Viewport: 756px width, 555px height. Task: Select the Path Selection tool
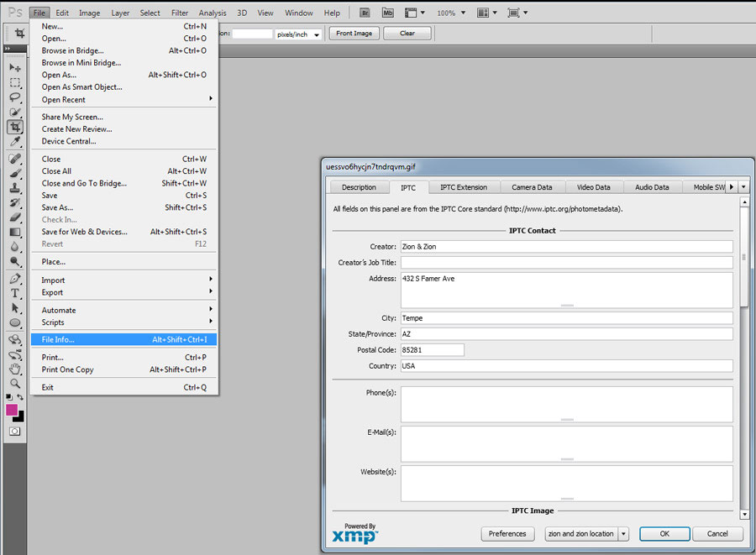pyautogui.click(x=15, y=308)
